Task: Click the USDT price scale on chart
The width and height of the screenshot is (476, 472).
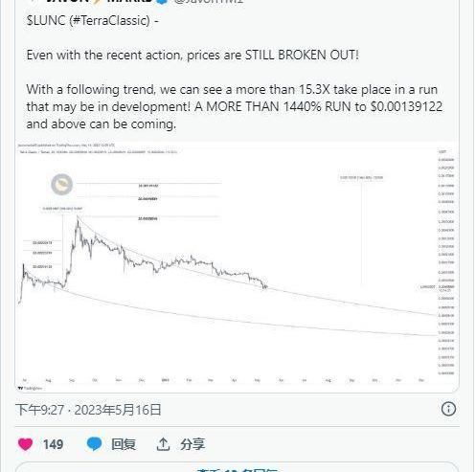Action: click(446, 261)
